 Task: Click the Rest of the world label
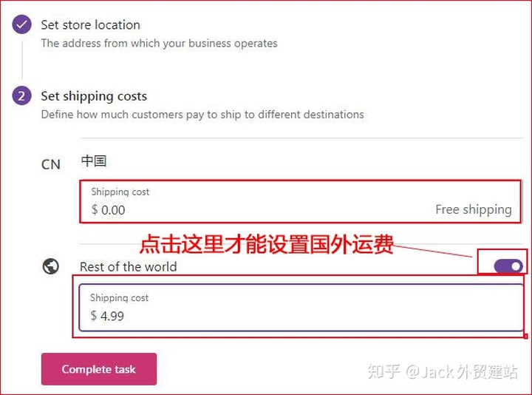[x=129, y=267]
